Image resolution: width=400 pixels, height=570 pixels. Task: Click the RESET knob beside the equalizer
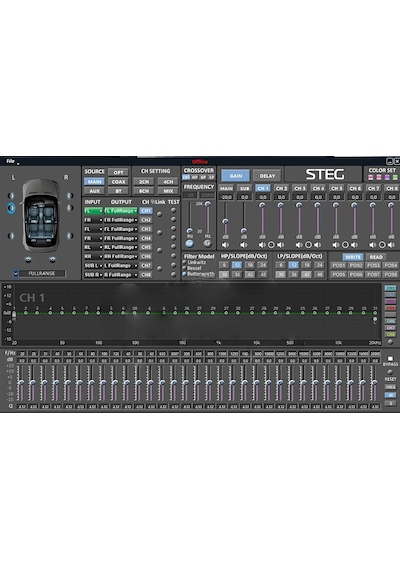[x=390, y=372]
